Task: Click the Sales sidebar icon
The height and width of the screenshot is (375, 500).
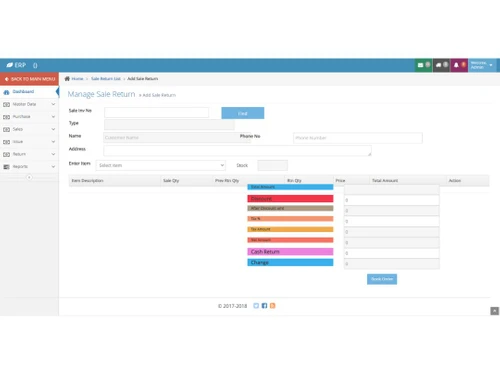Action: click(x=6, y=129)
